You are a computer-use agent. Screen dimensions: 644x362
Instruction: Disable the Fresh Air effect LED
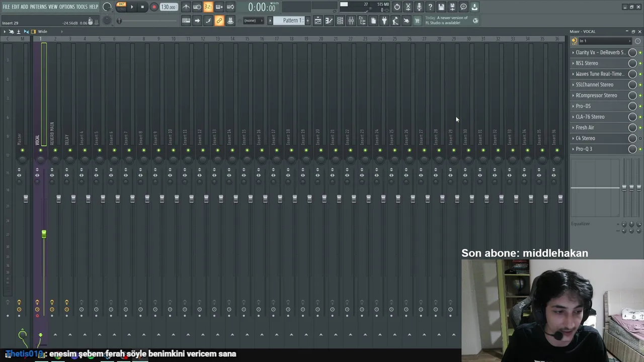coord(640,128)
